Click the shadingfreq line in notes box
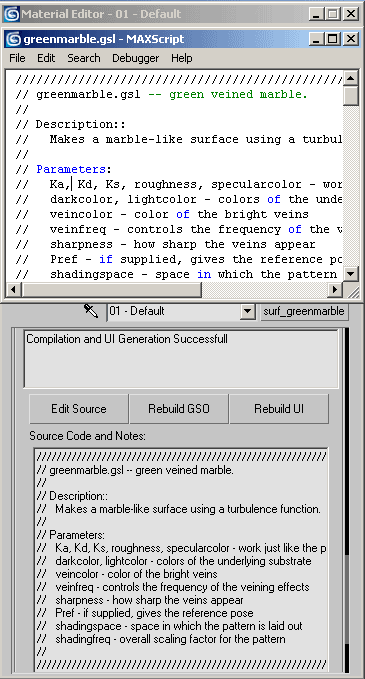The image size is (365, 679). [161, 639]
